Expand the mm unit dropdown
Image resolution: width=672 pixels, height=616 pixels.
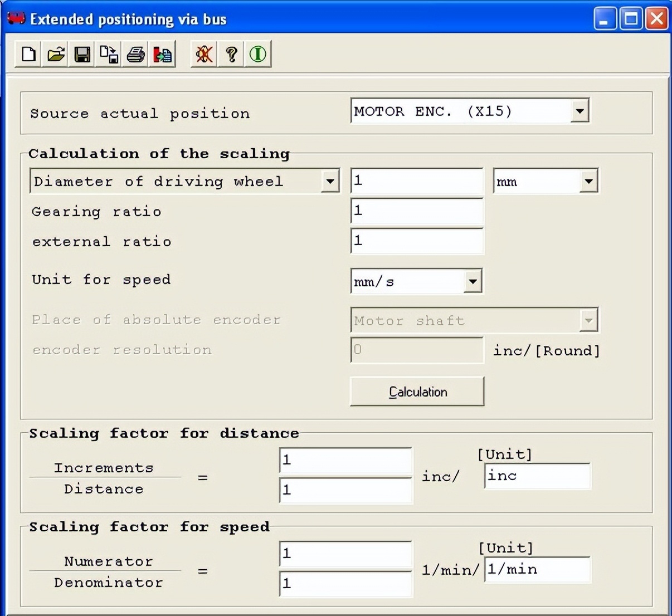pyautogui.click(x=588, y=182)
